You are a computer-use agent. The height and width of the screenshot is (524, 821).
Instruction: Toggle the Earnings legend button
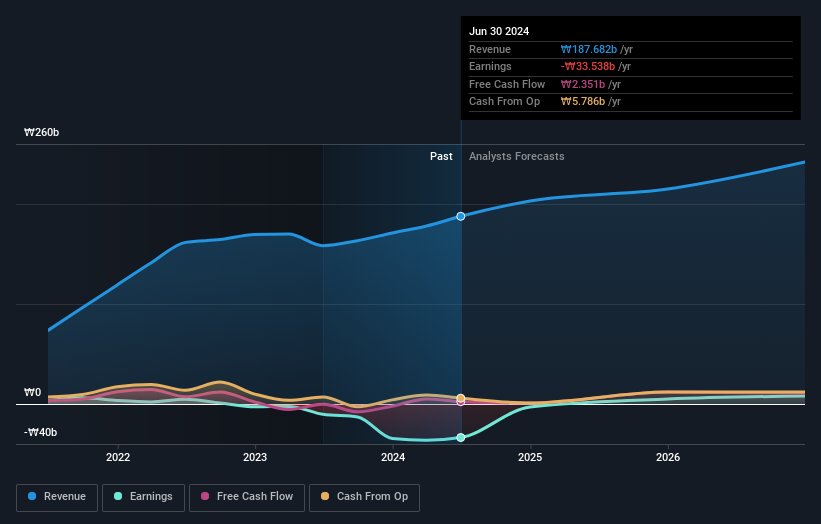143,497
